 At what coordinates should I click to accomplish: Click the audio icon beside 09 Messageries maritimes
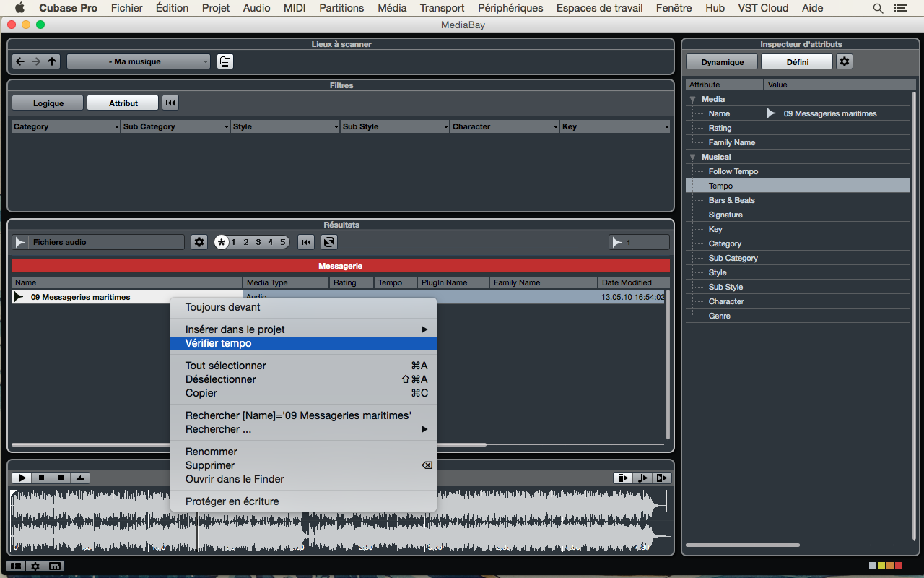[19, 297]
